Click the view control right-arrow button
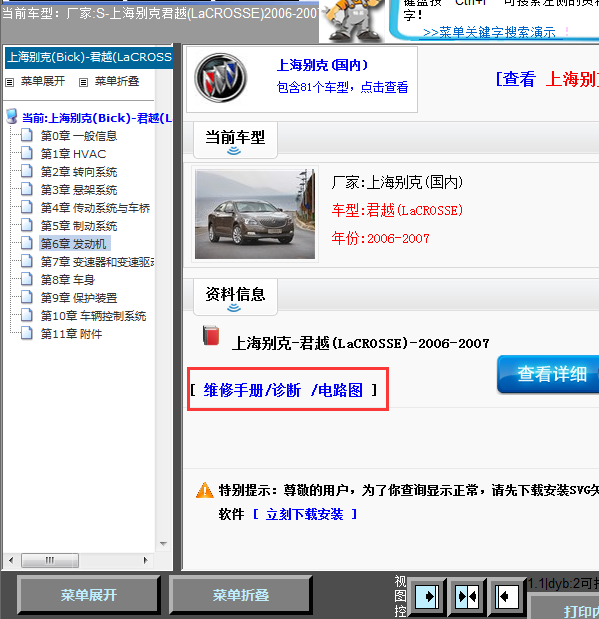 [x=427, y=596]
